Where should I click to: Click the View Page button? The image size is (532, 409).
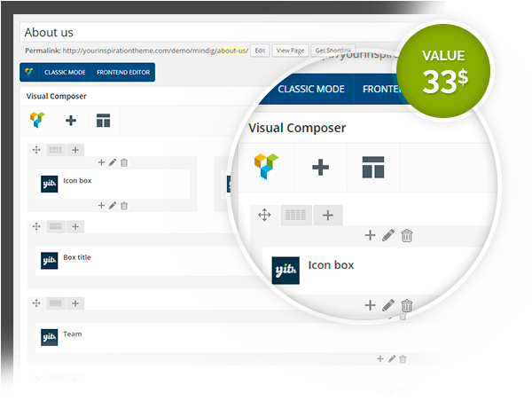tap(290, 51)
